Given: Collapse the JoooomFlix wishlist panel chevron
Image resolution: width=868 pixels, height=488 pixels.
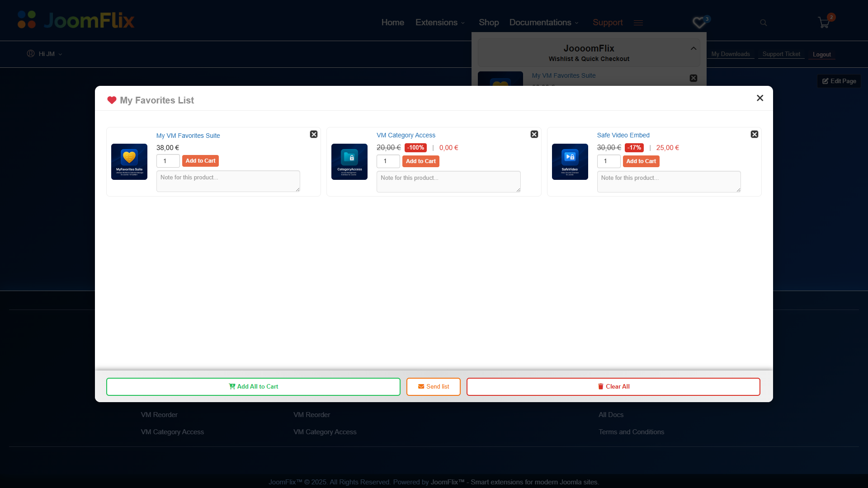Looking at the screenshot, I should (x=693, y=48).
